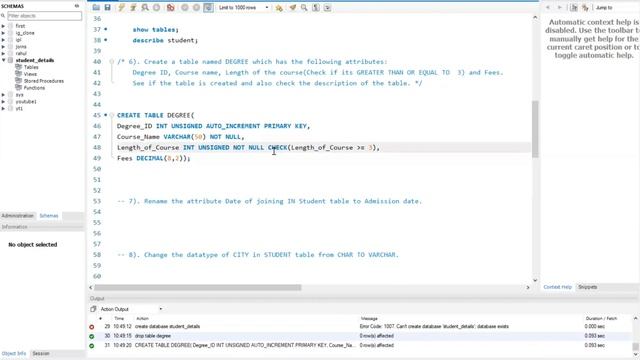
Task: Run Explain plan magnifier-lightning icon
Action: click(x=145, y=8)
